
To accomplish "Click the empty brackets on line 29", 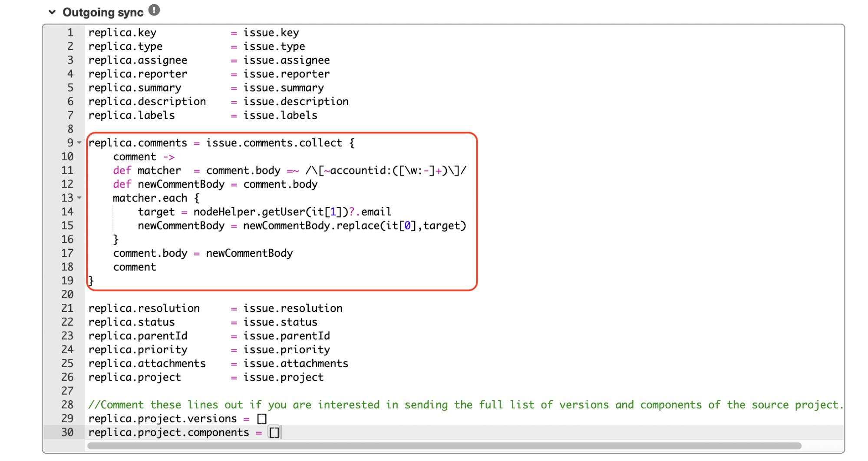I will [x=262, y=418].
